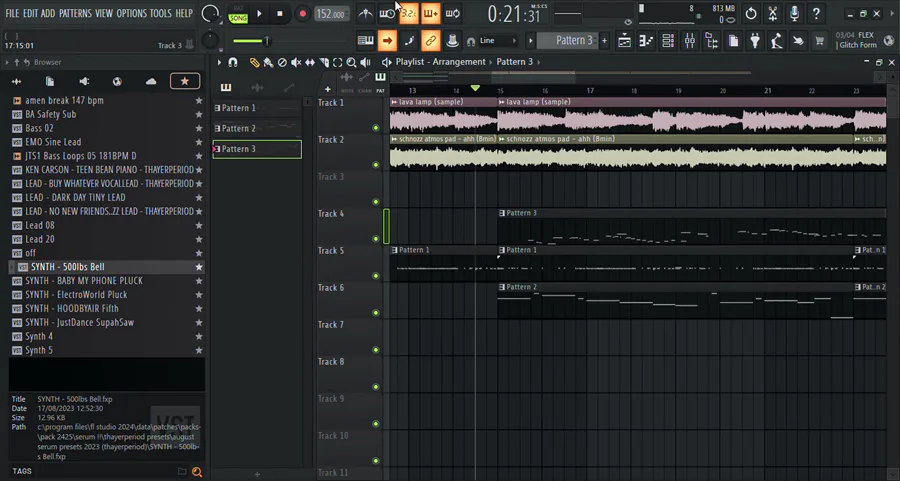Open the playlist options arrow menu

pyautogui.click(x=219, y=62)
